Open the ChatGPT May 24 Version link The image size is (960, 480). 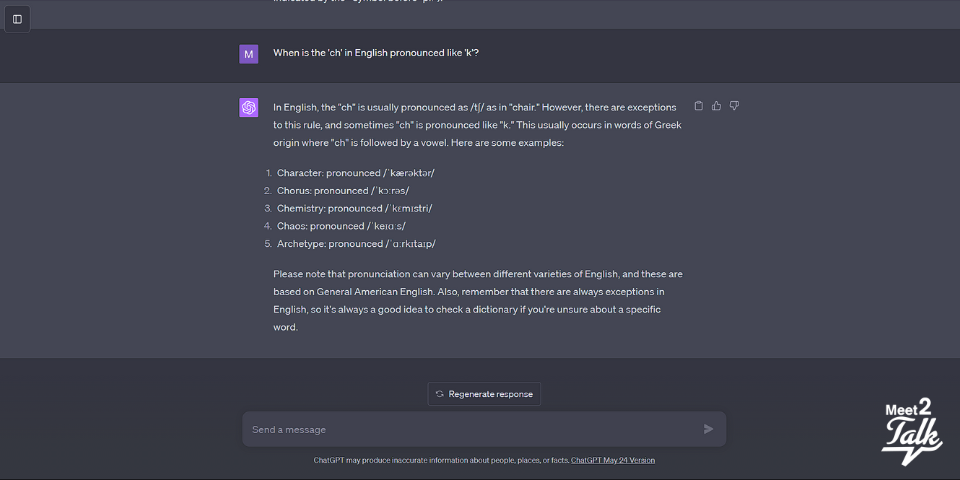point(613,460)
